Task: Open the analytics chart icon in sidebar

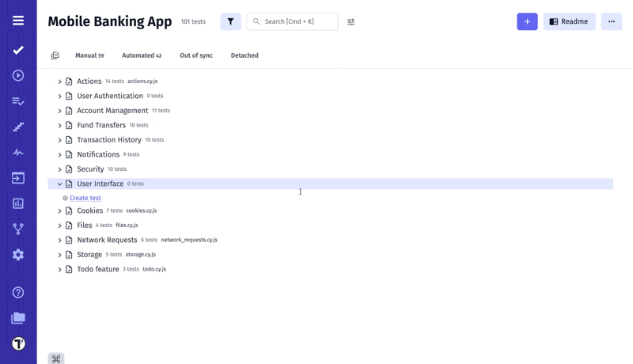Action: point(18,203)
